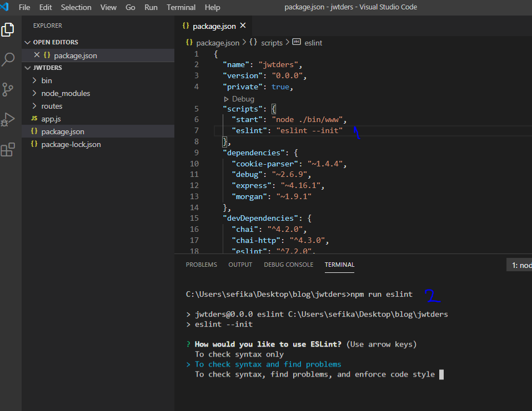Open the Run and Debug view icon

[x=7, y=119]
